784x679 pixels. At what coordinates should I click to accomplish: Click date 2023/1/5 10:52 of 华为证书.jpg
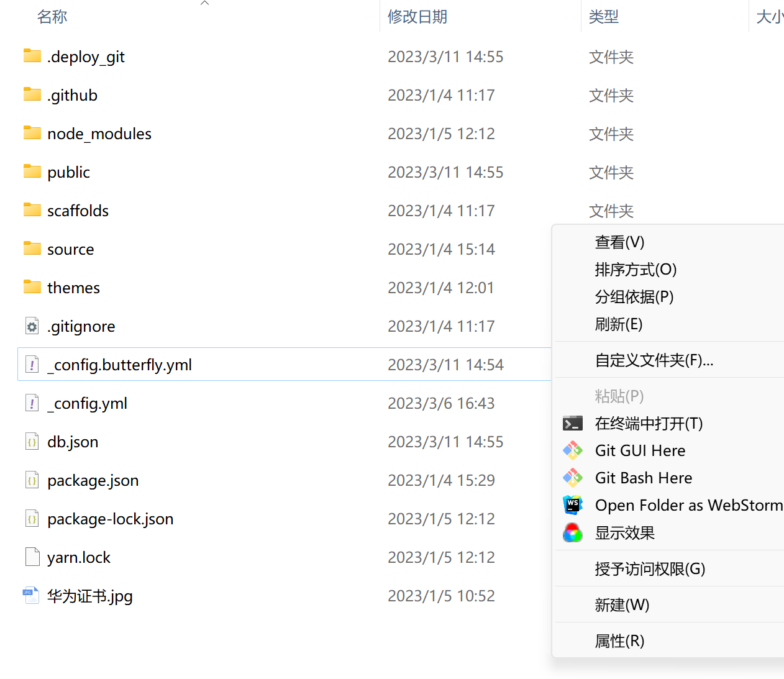[441, 596]
